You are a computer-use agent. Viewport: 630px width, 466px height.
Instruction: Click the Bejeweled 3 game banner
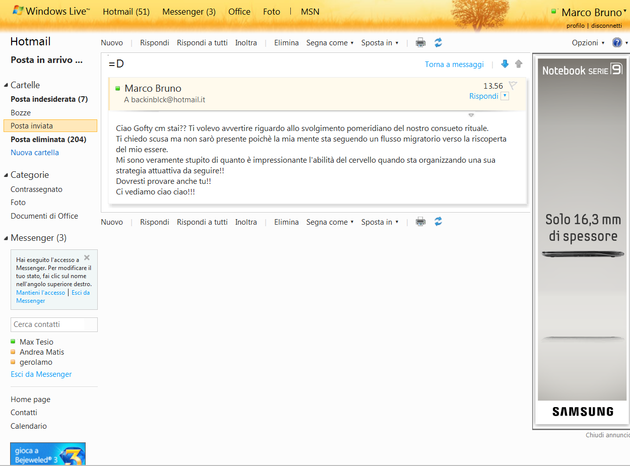tap(48, 454)
